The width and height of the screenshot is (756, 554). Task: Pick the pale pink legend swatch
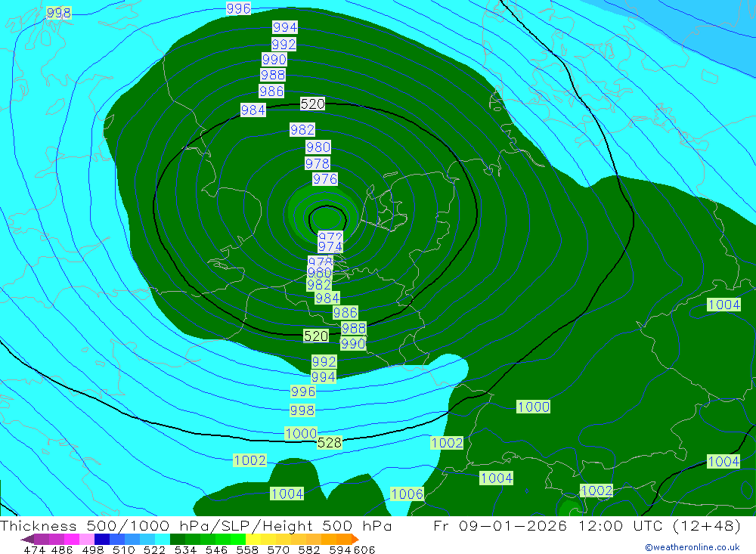pos(85,539)
